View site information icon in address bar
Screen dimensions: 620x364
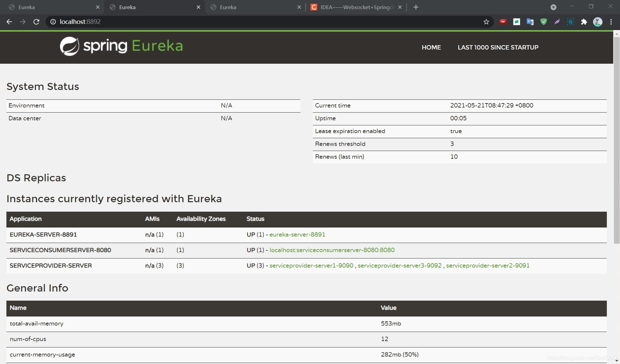[53, 22]
